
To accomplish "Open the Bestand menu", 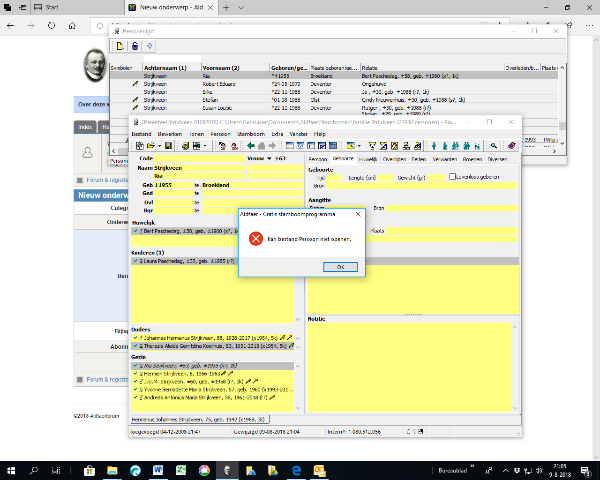I will click(x=142, y=133).
